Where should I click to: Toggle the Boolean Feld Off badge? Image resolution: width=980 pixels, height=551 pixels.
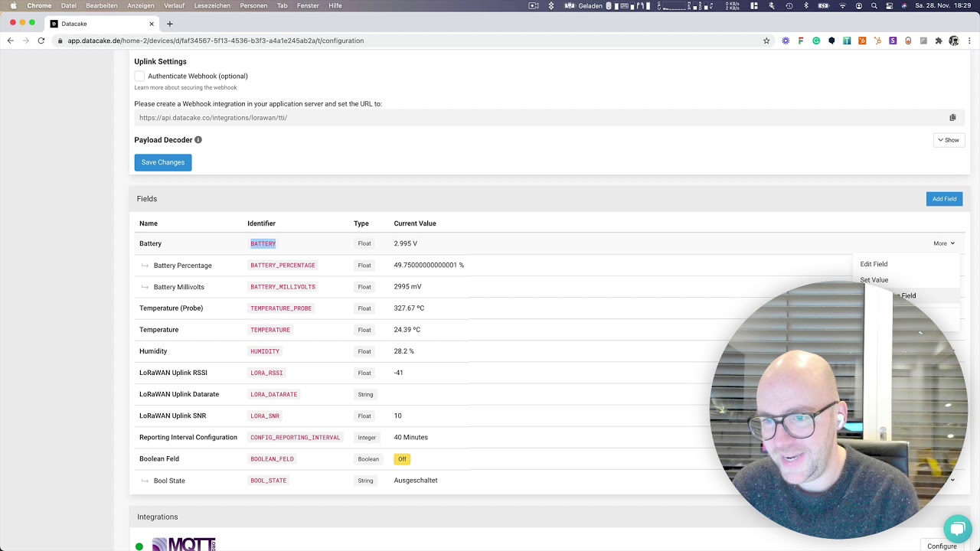click(x=402, y=459)
